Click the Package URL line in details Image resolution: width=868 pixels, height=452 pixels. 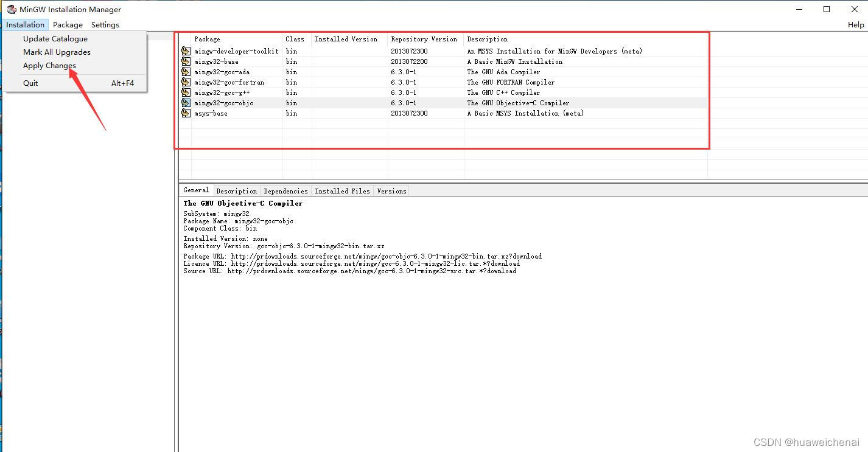pyautogui.click(x=362, y=256)
